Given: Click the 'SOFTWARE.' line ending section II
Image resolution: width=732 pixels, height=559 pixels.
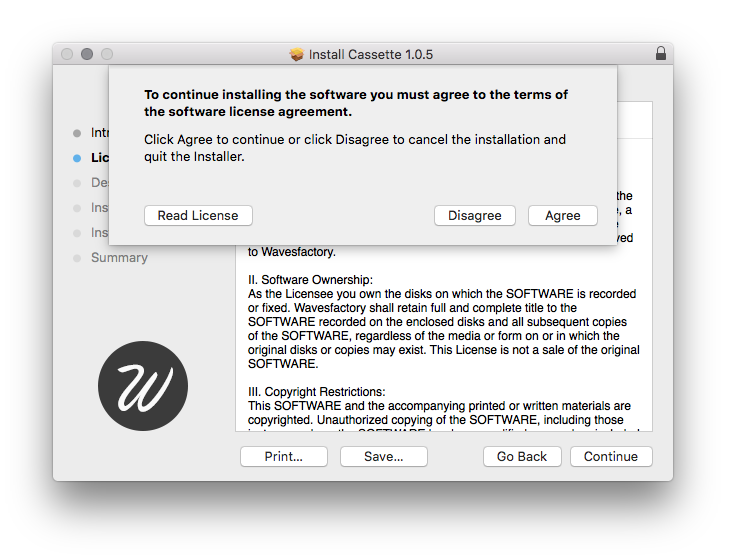Looking at the screenshot, I should 283,364.
